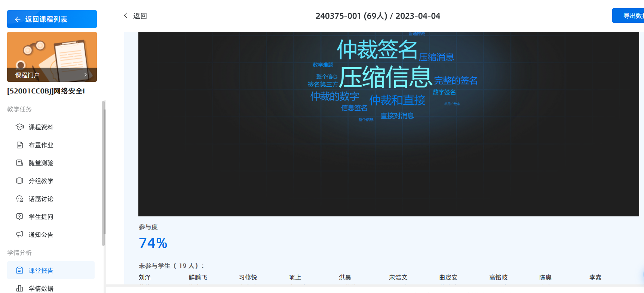Click the word 整个信心 in word cloud
Image resolution: width=644 pixels, height=293 pixels.
tap(327, 77)
